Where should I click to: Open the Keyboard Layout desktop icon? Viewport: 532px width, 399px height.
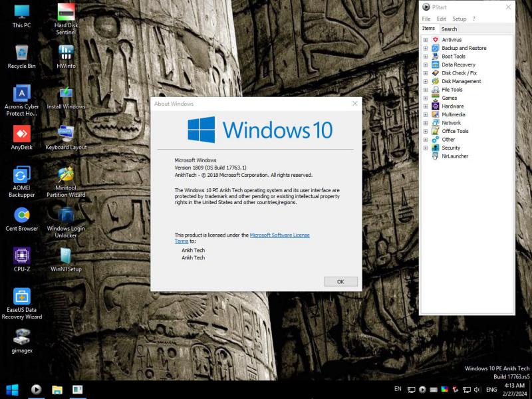coord(66,138)
